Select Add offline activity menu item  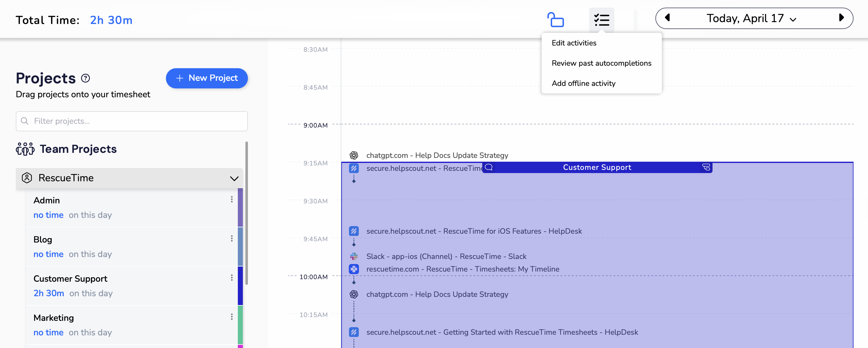[583, 83]
